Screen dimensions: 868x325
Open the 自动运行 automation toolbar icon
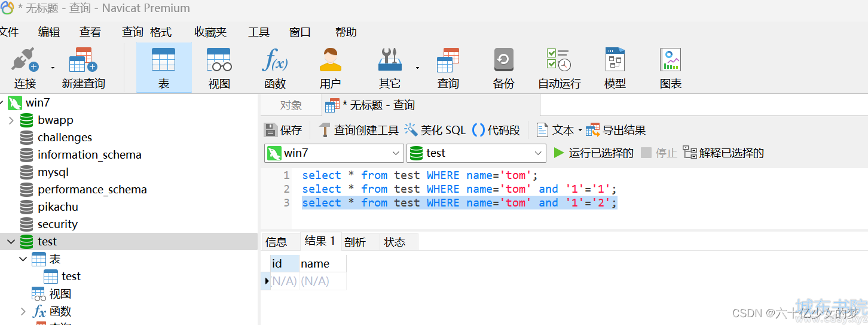pos(559,68)
